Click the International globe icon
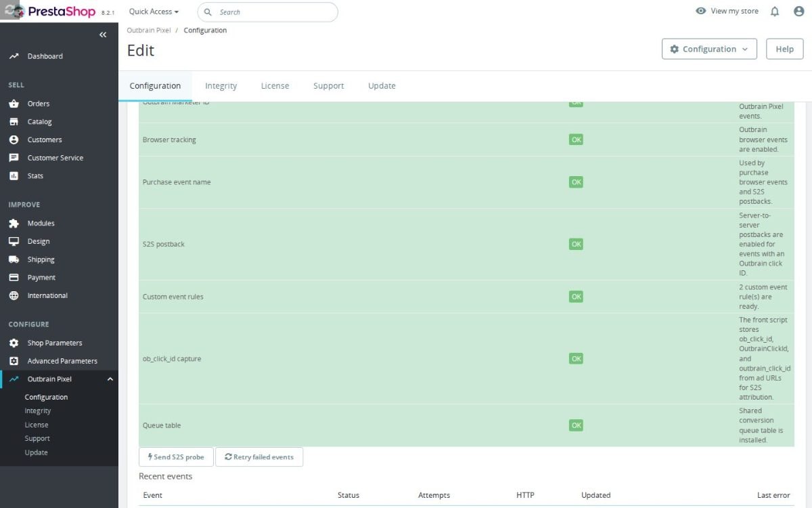This screenshot has height=508, width=812. pyautogui.click(x=14, y=295)
